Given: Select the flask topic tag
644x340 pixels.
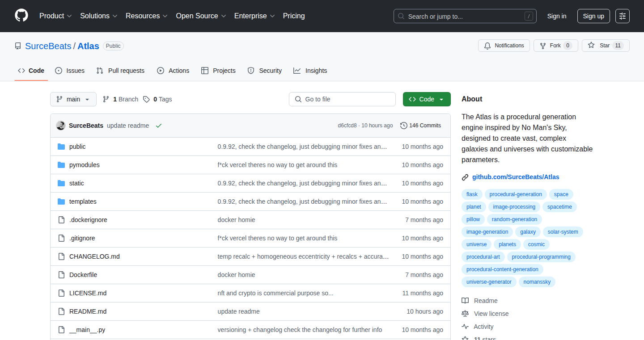Looking at the screenshot, I should click(472, 194).
